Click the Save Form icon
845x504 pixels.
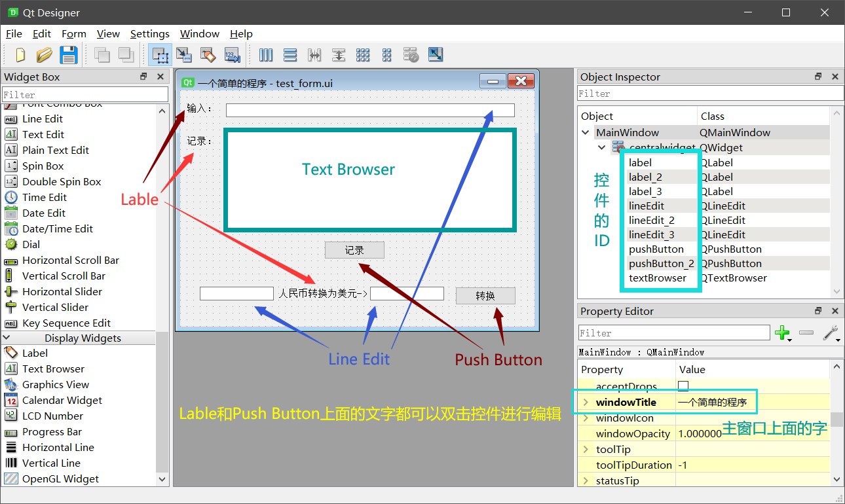click(69, 55)
